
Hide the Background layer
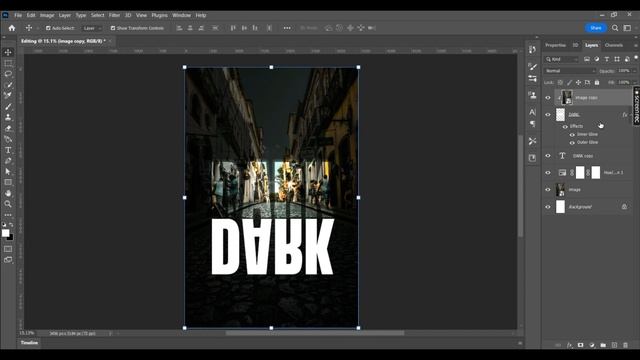click(548, 207)
